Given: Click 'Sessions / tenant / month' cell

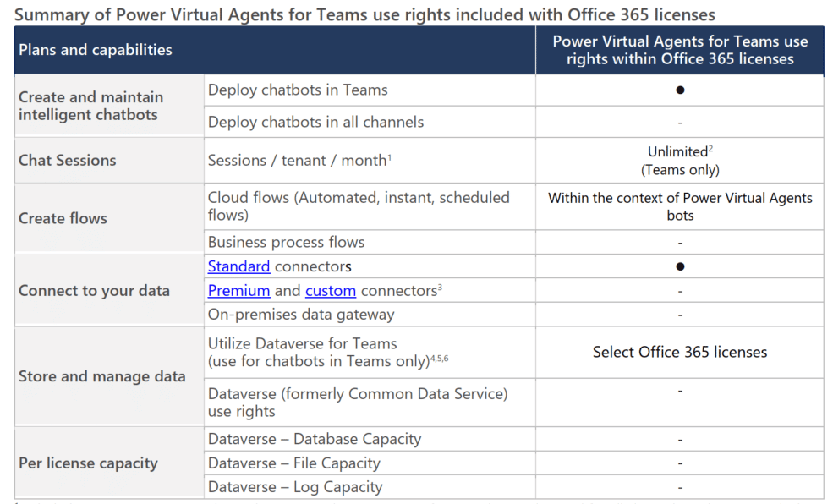Looking at the screenshot, I should click(x=370, y=161).
